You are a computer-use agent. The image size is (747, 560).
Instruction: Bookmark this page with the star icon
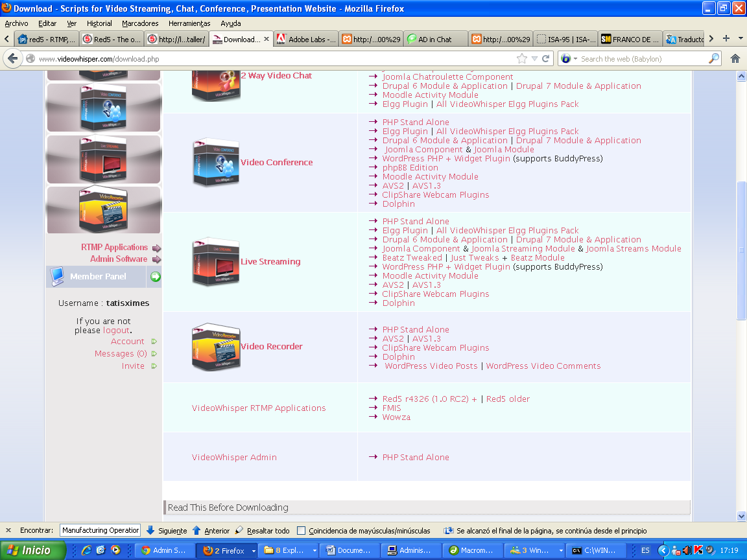(x=521, y=58)
